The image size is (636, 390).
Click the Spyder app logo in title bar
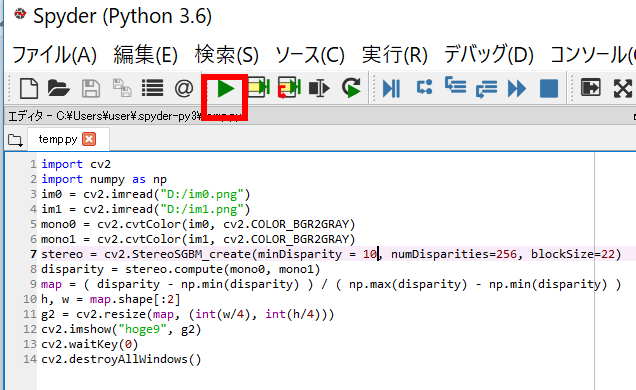point(20,15)
